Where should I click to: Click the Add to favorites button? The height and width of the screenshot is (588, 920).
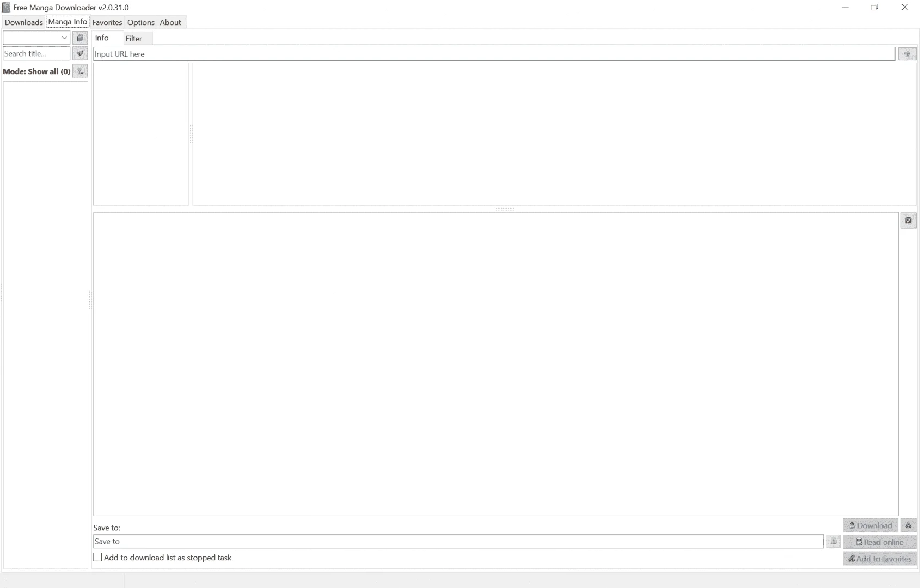880,559
